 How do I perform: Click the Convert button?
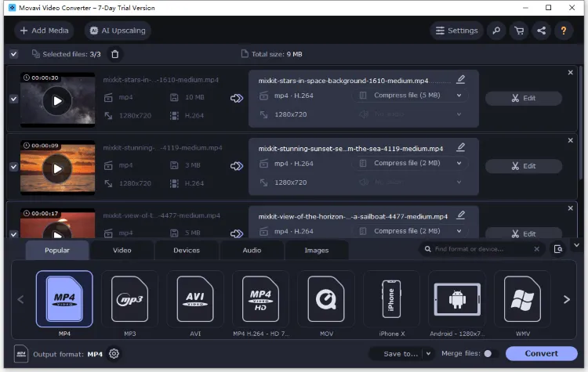click(x=541, y=353)
